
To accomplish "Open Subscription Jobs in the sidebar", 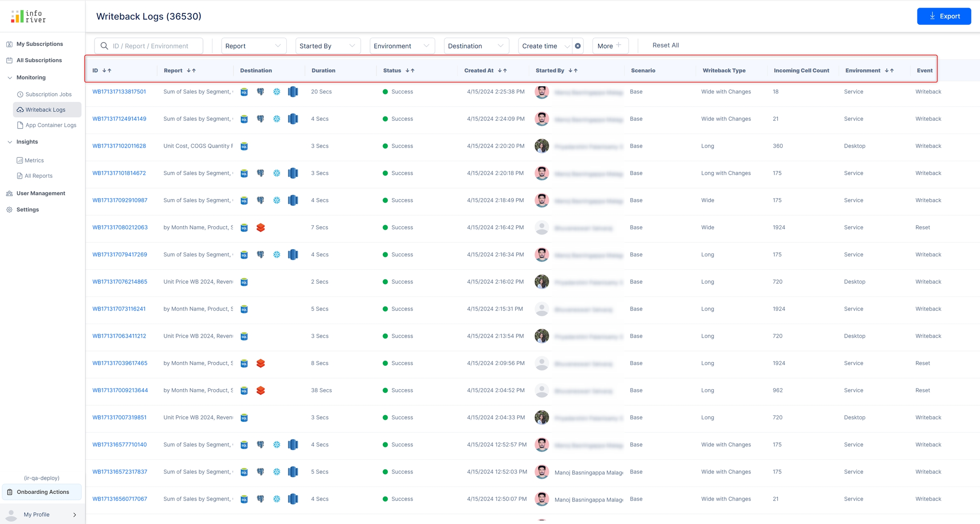I will tap(48, 94).
